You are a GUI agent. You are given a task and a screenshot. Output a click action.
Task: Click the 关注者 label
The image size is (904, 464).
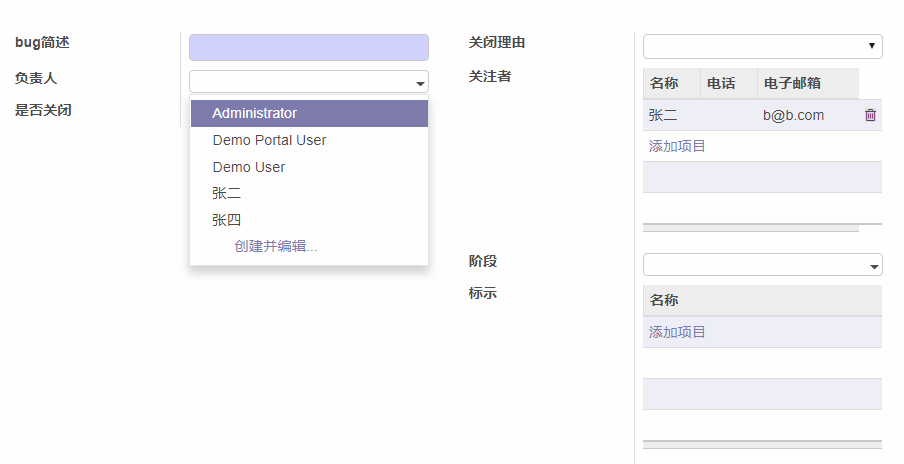pyautogui.click(x=489, y=76)
